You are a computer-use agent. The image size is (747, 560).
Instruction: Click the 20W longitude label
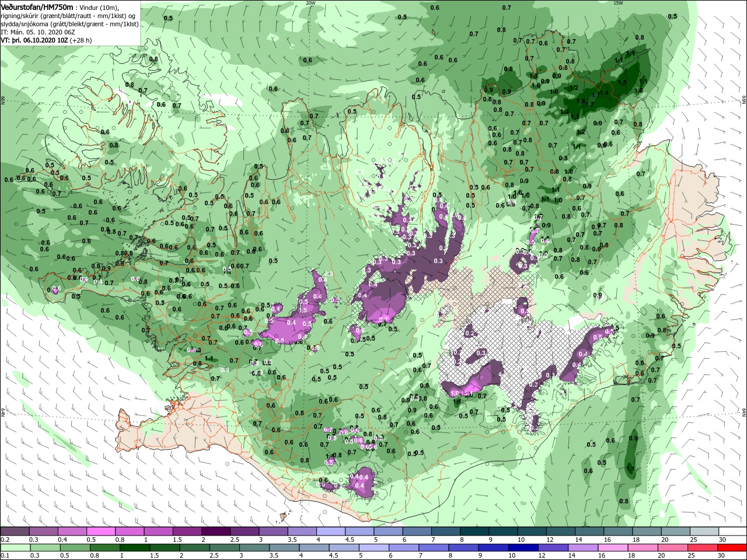[x=310, y=3]
